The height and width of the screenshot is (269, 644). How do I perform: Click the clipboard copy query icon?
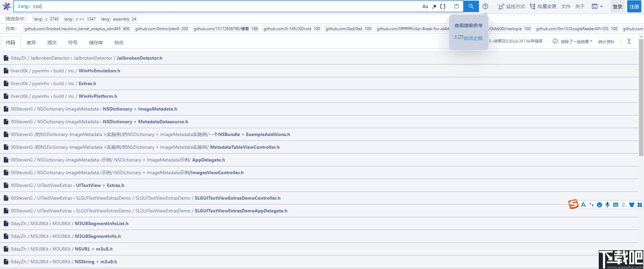point(456,6)
